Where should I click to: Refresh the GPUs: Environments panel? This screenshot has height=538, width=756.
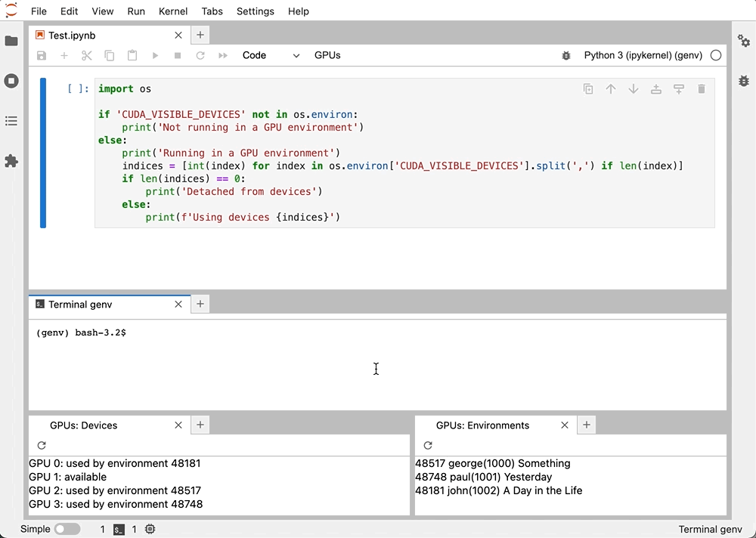428,446
